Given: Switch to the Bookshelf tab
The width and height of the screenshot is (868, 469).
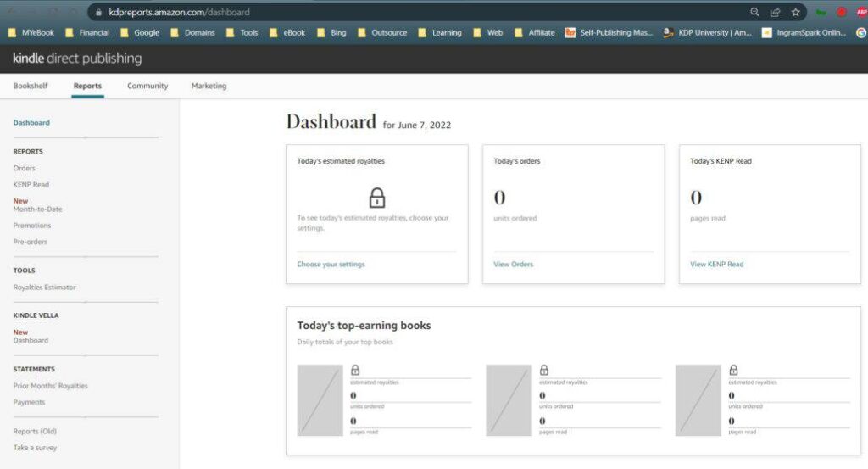Looking at the screenshot, I should [31, 86].
